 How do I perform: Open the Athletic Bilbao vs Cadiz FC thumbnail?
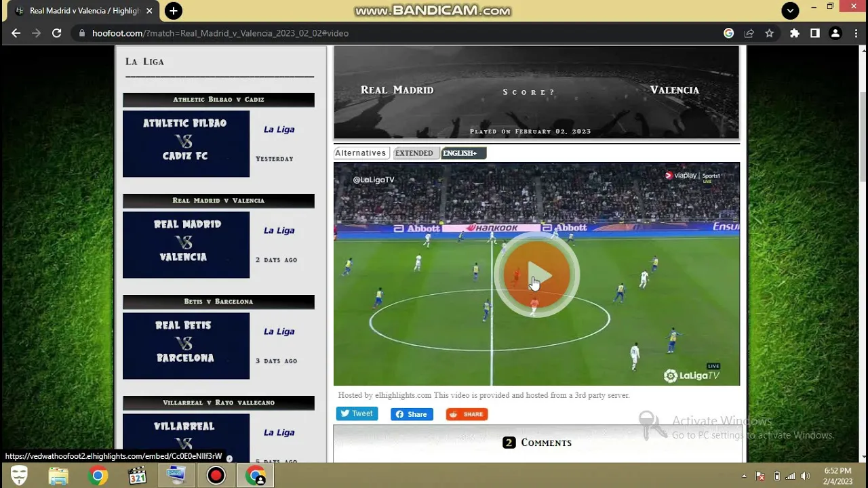pyautogui.click(x=186, y=144)
